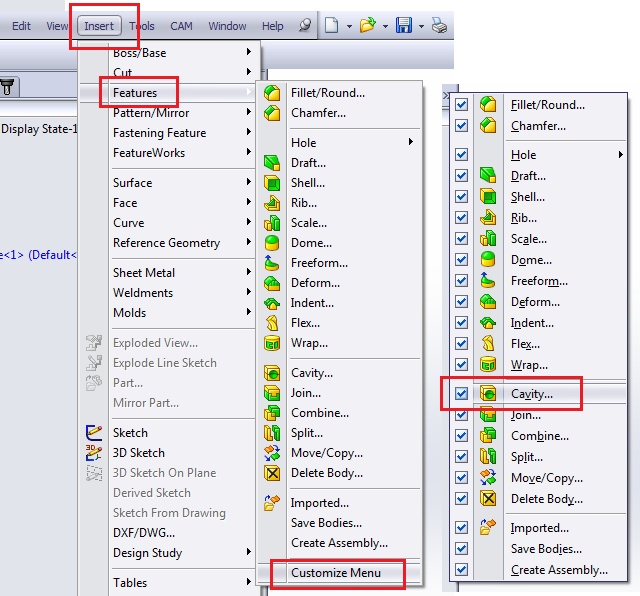The image size is (640, 596).
Task: Toggle the Create Assembly checkbox in customize list
Action: 461,569
